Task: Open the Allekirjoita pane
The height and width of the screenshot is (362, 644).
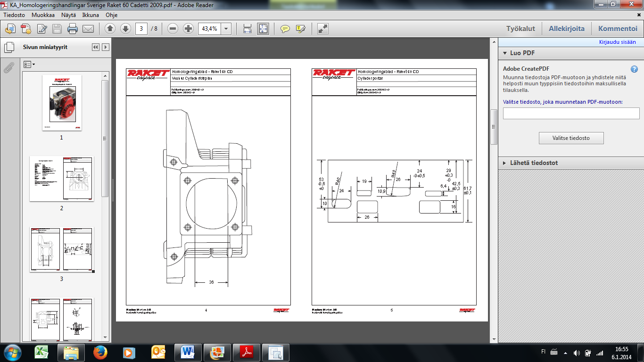Action: [567, 29]
